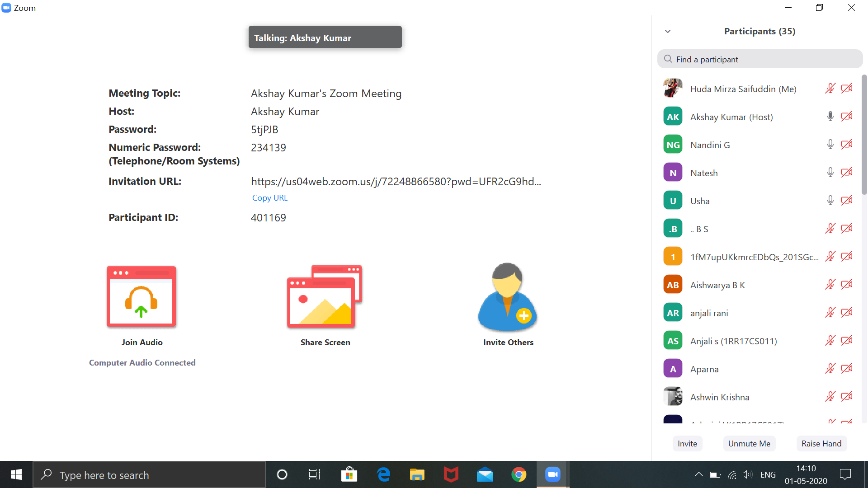
Task: Show hidden system tray icons
Action: [x=698, y=474]
